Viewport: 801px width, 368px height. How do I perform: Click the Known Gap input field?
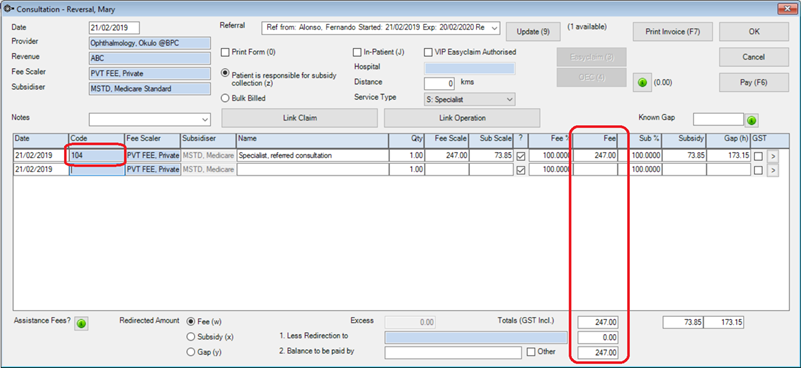tap(718, 119)
